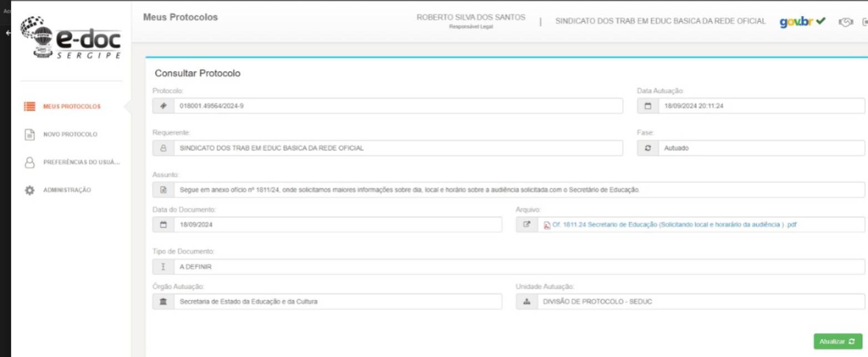The height and width of the screenshot is (357, 868).
Task: Click the calendar icon for Data Autuação
Action: pos(648,105)
